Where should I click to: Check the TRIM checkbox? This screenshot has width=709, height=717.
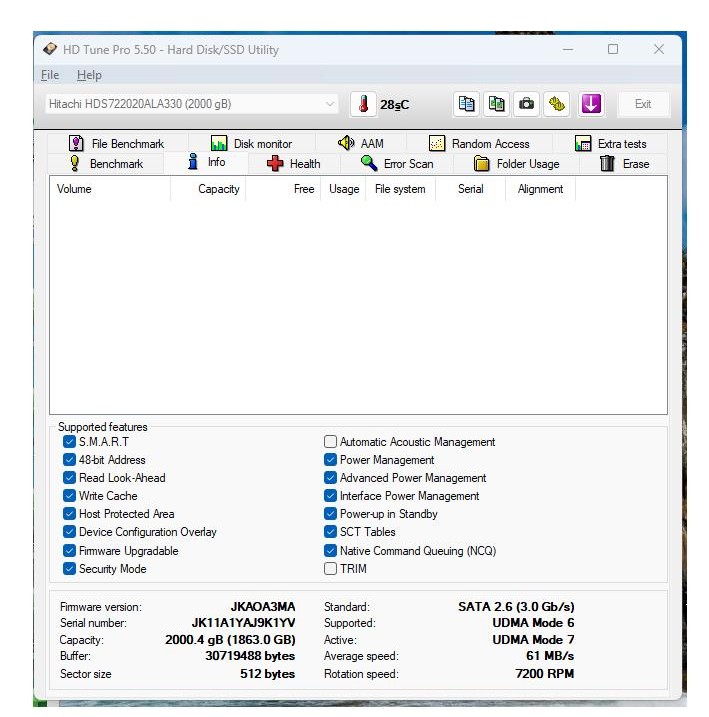331,569
